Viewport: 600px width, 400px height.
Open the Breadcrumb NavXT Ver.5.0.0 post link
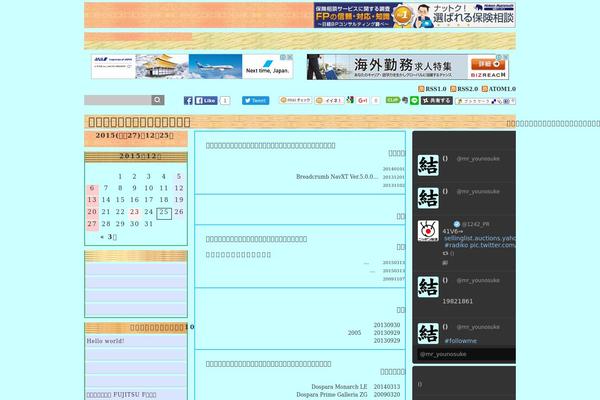click(337, 176)
